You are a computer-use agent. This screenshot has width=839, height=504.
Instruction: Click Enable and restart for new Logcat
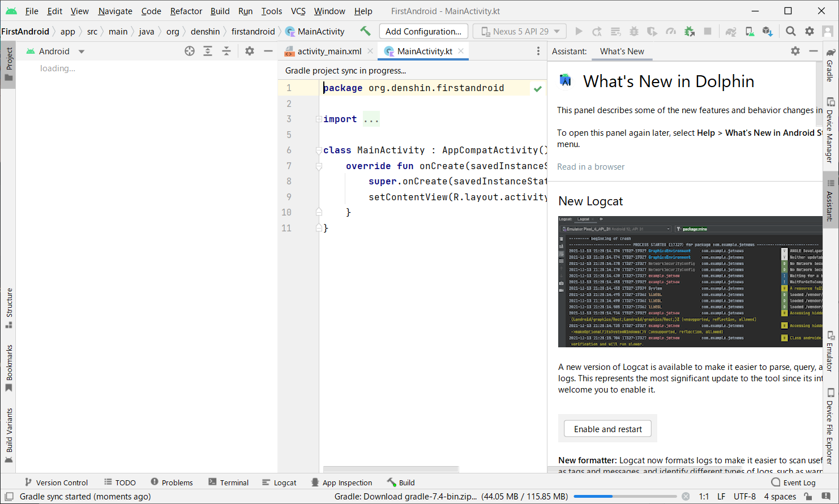pyautogui.click(x=607, y=429)
